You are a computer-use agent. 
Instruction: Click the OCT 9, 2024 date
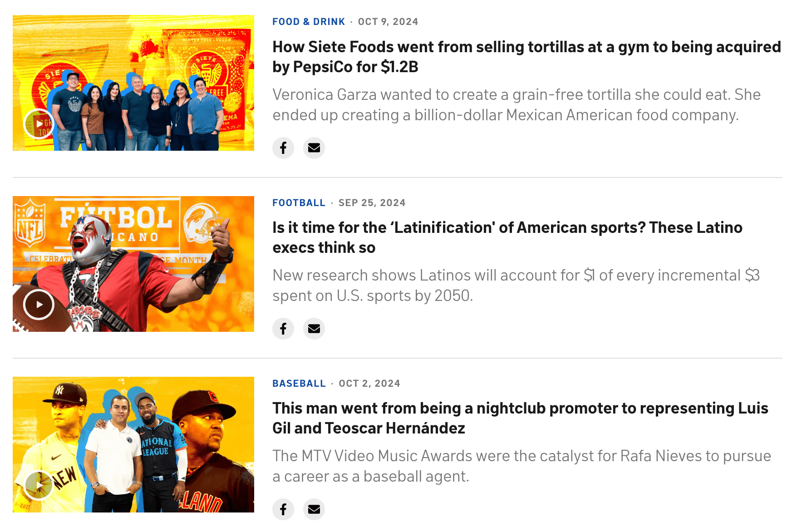click(388, 22)
